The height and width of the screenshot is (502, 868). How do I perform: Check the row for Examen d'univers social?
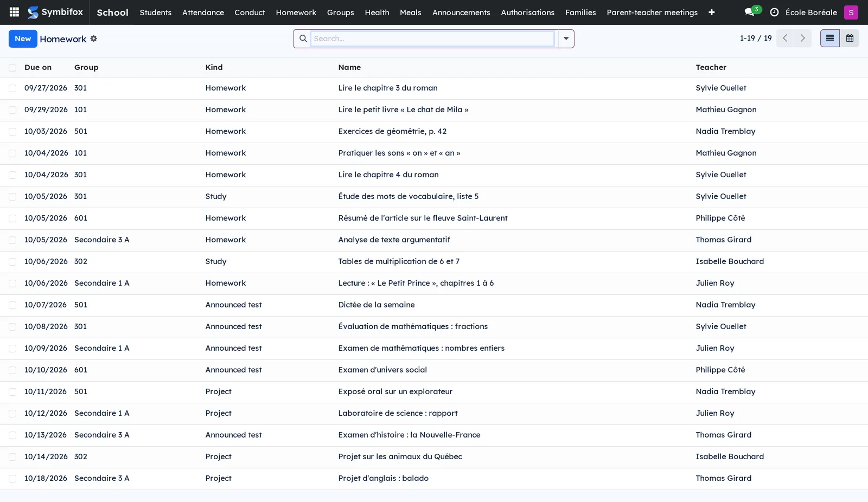(12, 370)
